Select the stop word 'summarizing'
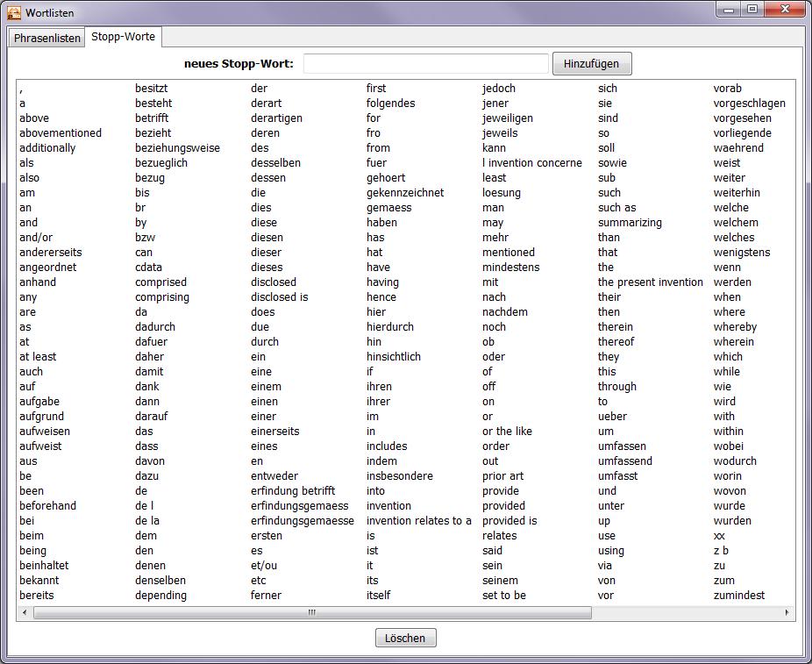Screen dimensions: 812x664 (x=630, y=223)
